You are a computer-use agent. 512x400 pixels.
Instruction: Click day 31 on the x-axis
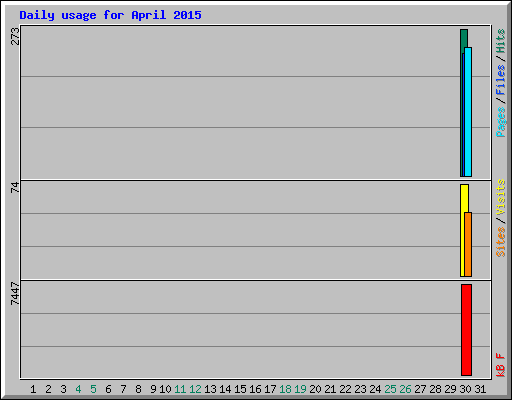[480, 389]
